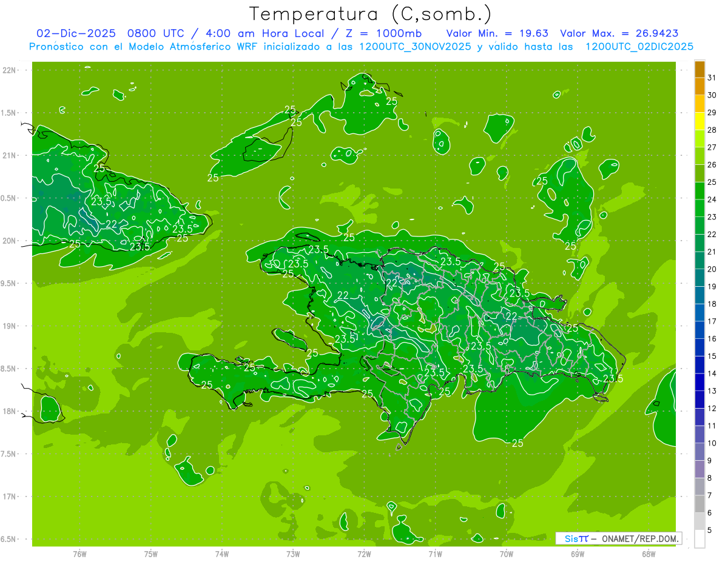Click the 22N latitude label

click(x=9, y=70)
